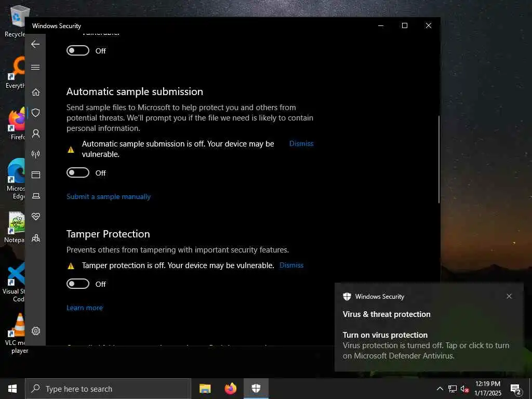Click Submit a sample manually link

tap(109, 197)
